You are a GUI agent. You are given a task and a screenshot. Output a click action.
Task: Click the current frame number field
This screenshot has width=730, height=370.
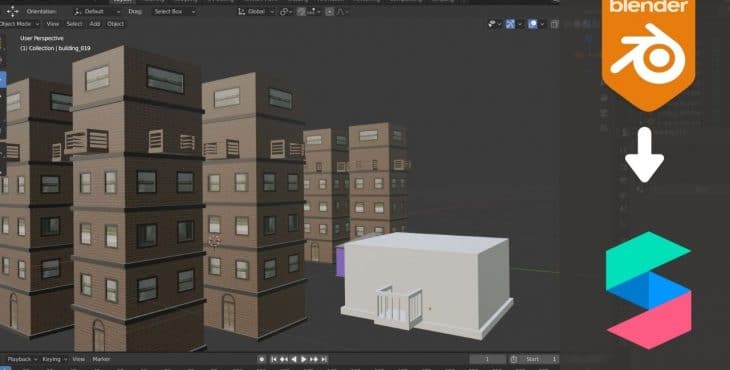coord(487,359)
